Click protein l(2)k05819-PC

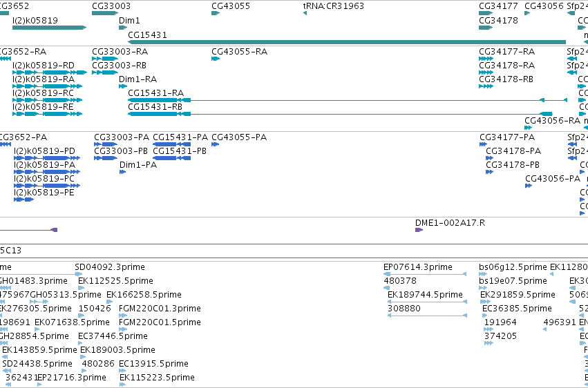click(44, 179)
